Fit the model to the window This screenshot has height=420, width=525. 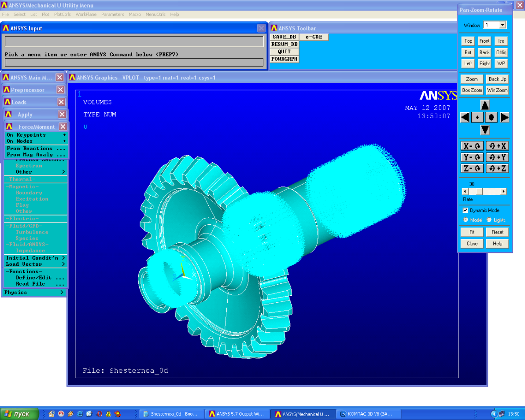(x=472, y=232)
